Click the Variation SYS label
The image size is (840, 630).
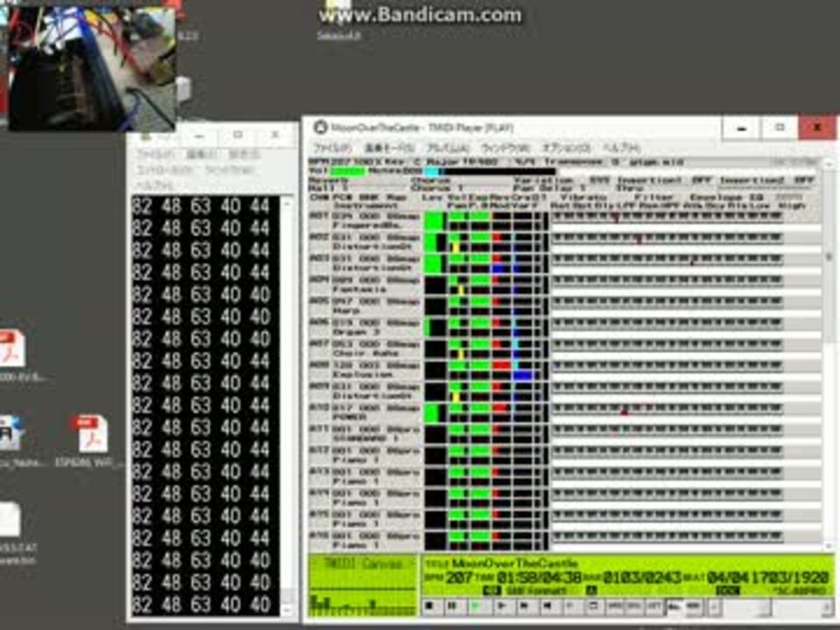[x=562, y=180]
